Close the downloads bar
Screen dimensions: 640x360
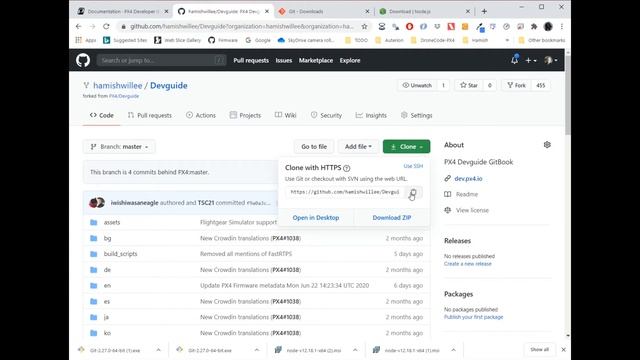point(563,350)
